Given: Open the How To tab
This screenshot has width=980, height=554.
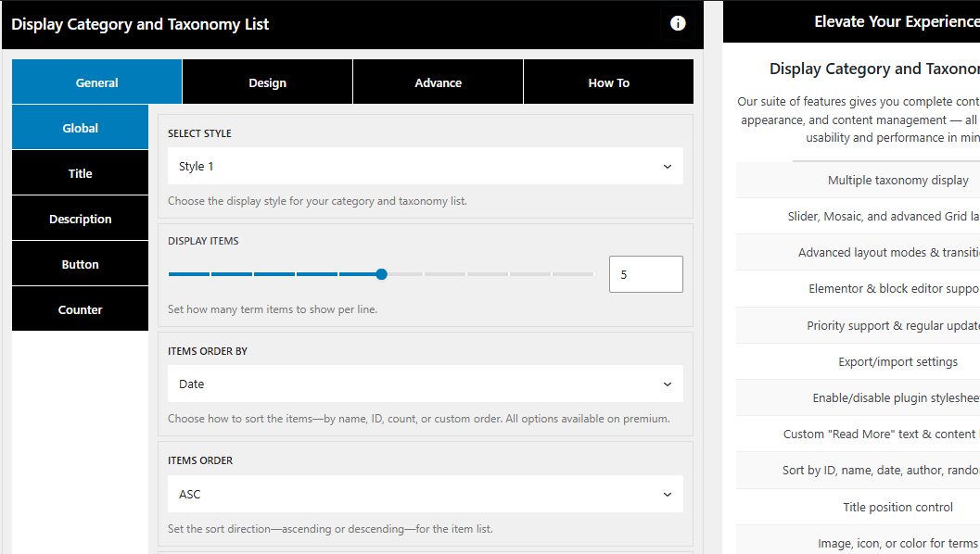Looking at the screenshot, I should tap(608, 82).
